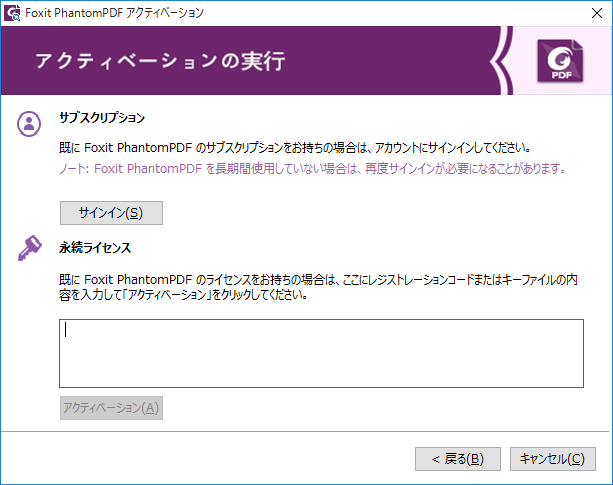This screenshot has width=613, height=485.
Task: Click the purple ノート sign-in note text
Action: pyautogui.click(x=312, y=169)
